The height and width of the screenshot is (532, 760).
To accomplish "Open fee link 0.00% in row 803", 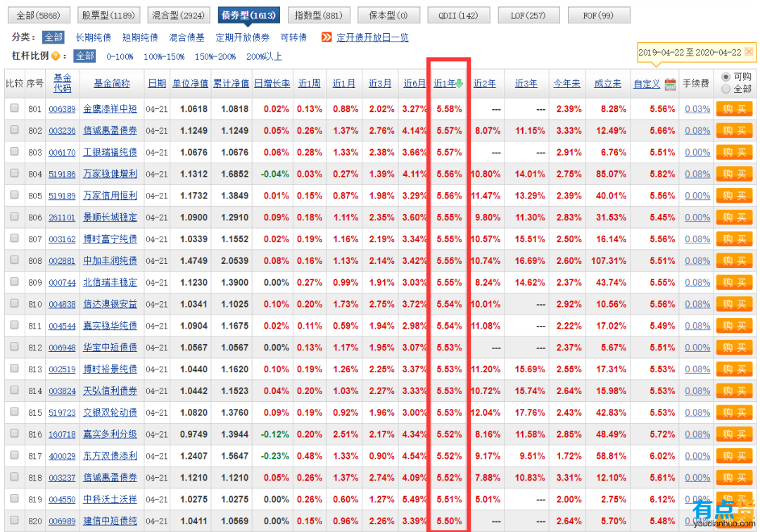I will [697, 152].
